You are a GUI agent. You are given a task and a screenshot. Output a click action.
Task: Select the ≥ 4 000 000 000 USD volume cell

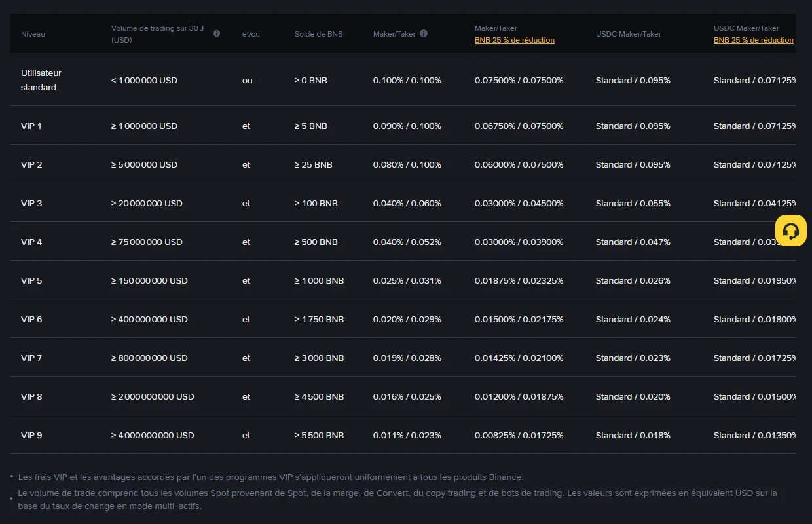coord(153,435)
